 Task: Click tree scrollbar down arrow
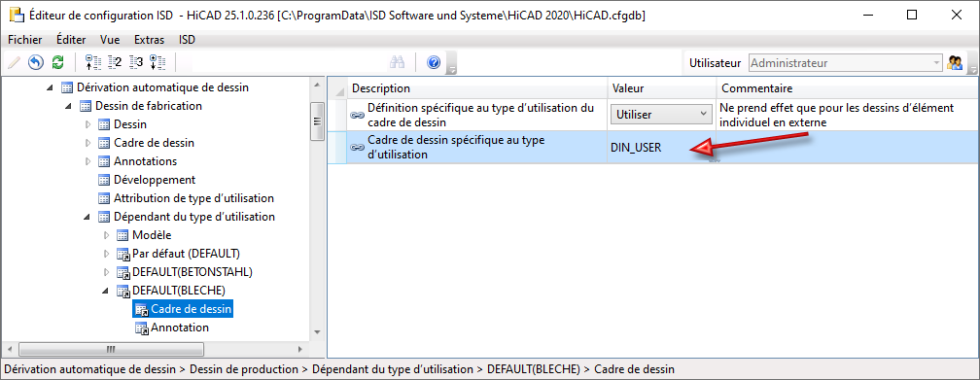[x=317, y=331]
